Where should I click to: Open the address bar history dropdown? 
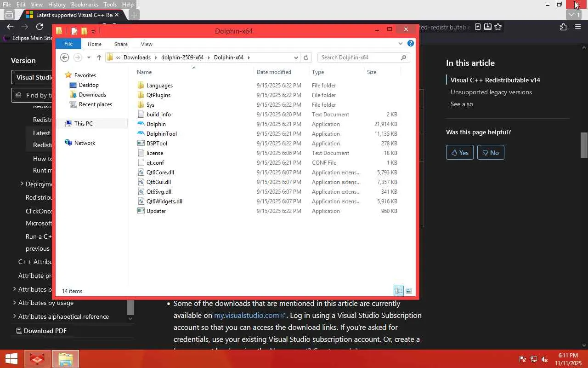(x=296, y=57)
